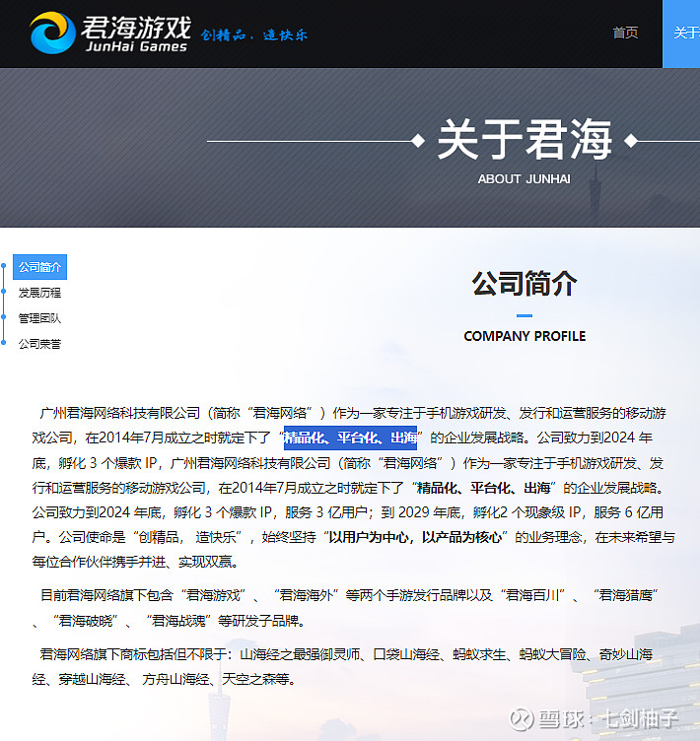Viewport: 700px width, 741px height.
Task: Click the line starting 广州君海网络科技有限公司（简称
Action: click(353, 413)
